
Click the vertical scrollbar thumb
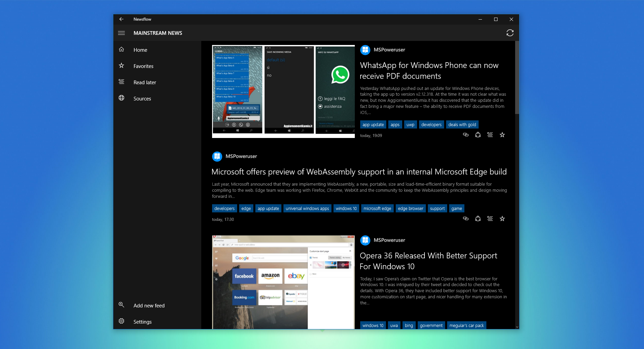pos(517,78)
